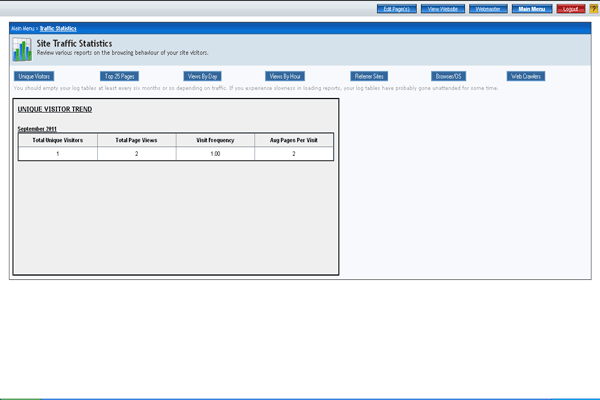Go to Main Menu via top button
Screen dimensions: 600x400
pyautogui.click(x=531, y=8)
